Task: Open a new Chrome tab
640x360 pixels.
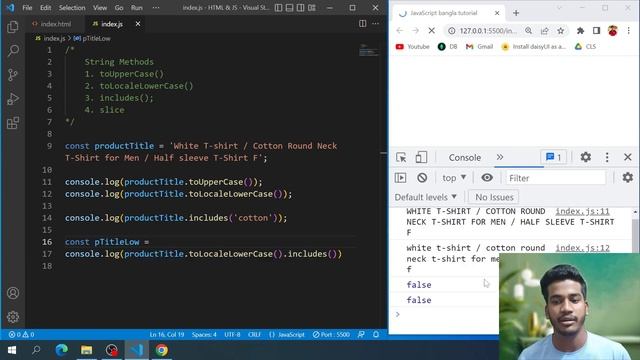Action: (x=516, y=13)
